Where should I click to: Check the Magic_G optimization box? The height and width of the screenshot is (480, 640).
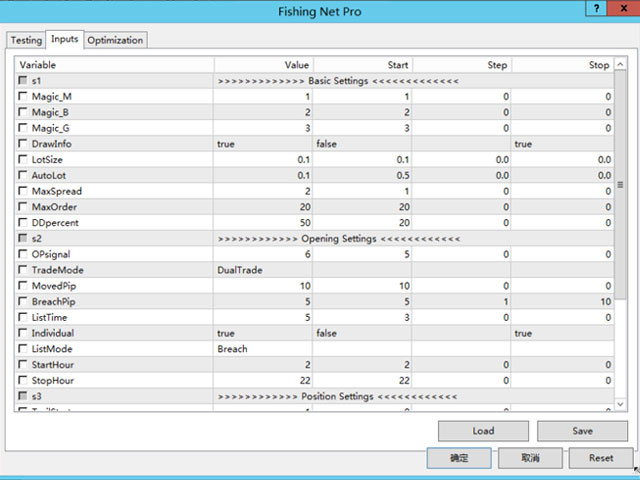(x=23, y=128)
